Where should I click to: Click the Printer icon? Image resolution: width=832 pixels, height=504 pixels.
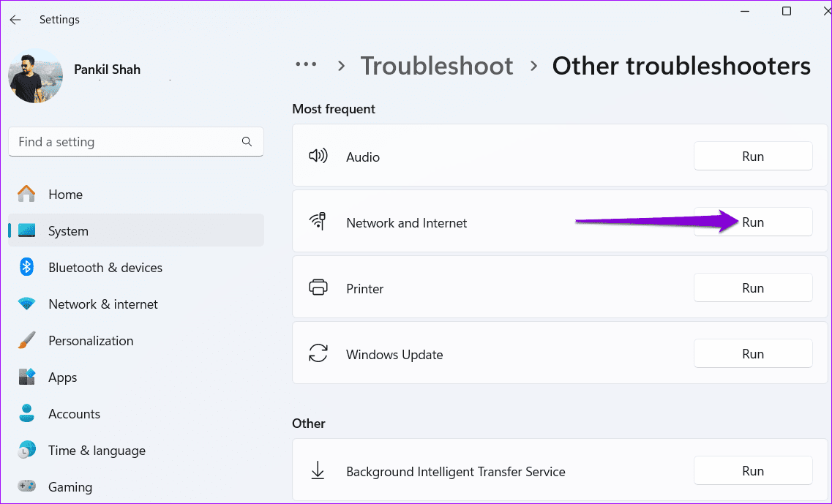coord(318,287)
